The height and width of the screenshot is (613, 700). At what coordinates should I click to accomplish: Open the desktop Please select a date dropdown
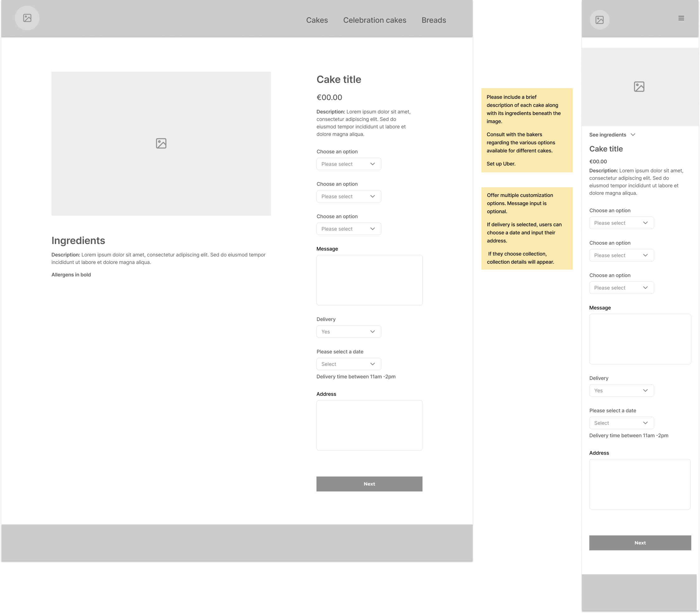point(349,364)
